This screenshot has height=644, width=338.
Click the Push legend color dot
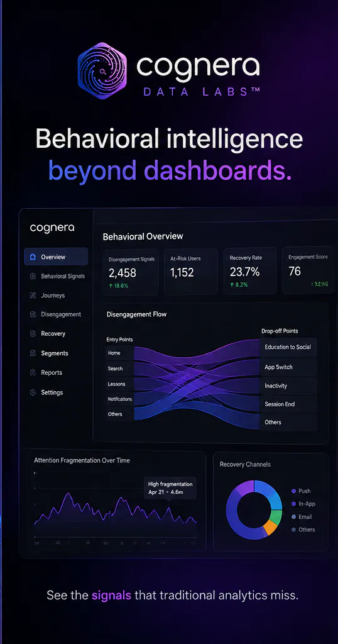[293, 491]
